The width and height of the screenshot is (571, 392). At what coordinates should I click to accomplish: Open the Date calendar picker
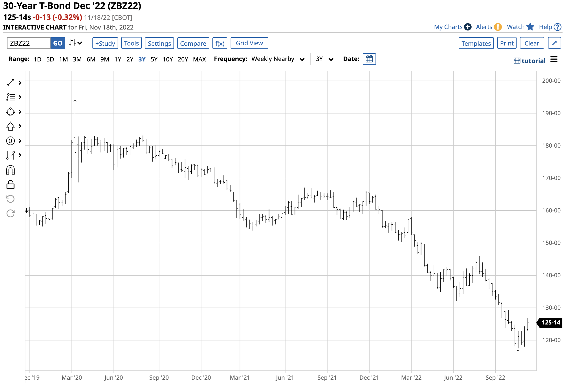pos(370,59)
